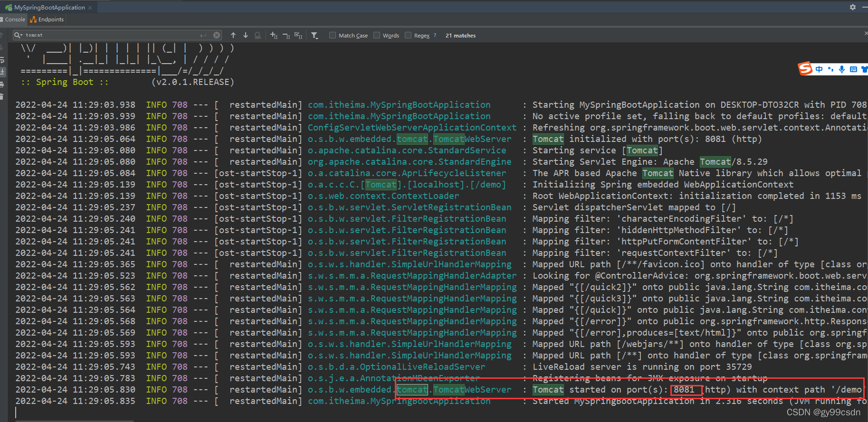Click the Find All usages icon
This screenshot has height=422, width=868.
258,35
